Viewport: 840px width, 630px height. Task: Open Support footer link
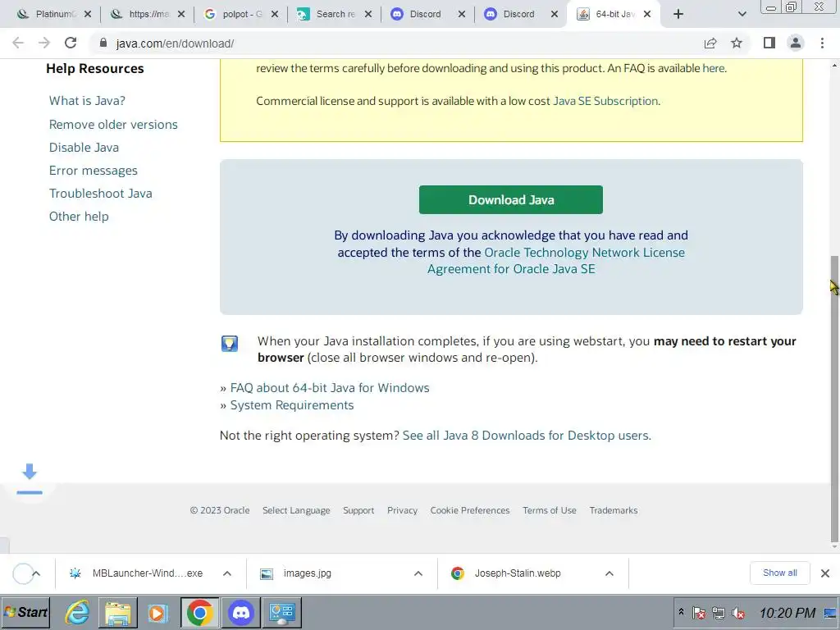(x=358, y=510)
